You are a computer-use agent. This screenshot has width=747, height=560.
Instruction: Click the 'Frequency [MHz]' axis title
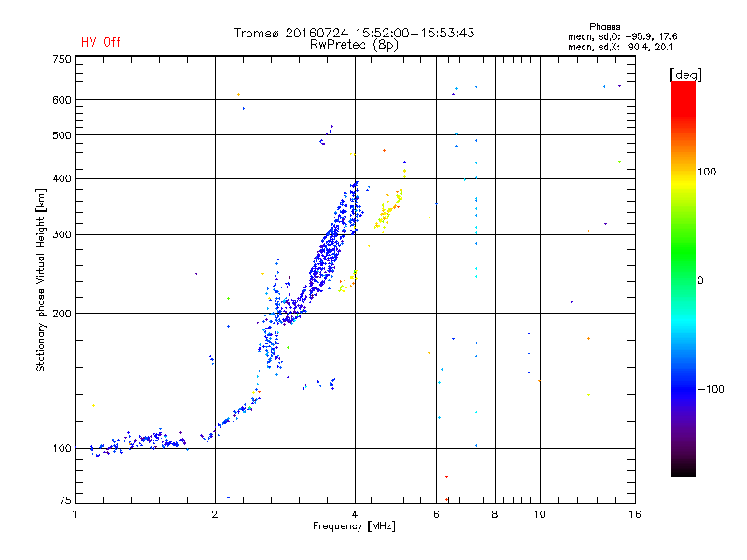354,526
